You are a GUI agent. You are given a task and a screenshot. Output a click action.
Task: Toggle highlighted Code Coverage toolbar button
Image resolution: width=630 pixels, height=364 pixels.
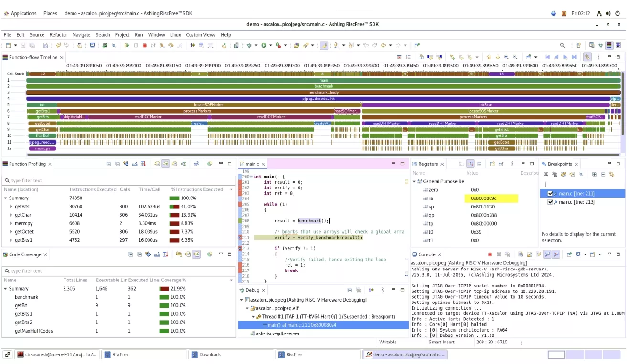point(196,254)
